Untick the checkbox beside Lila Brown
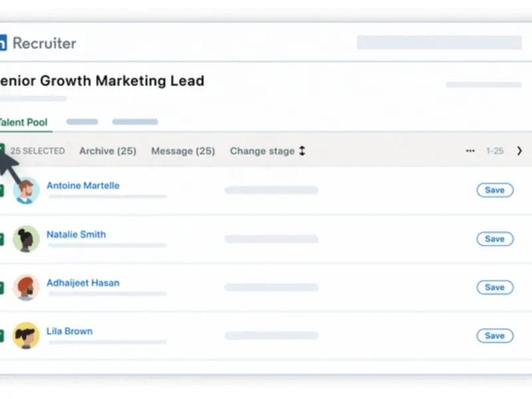 click(x=2, y=336)
